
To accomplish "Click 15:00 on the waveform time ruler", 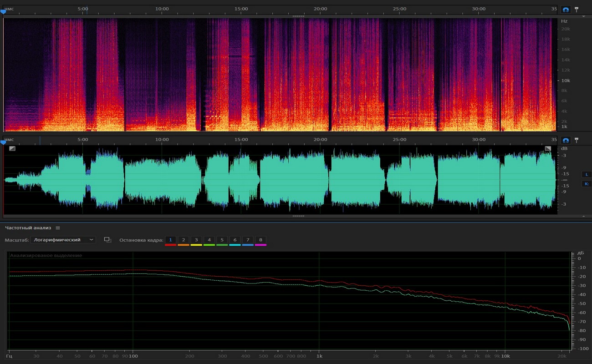I will [241, 140].
